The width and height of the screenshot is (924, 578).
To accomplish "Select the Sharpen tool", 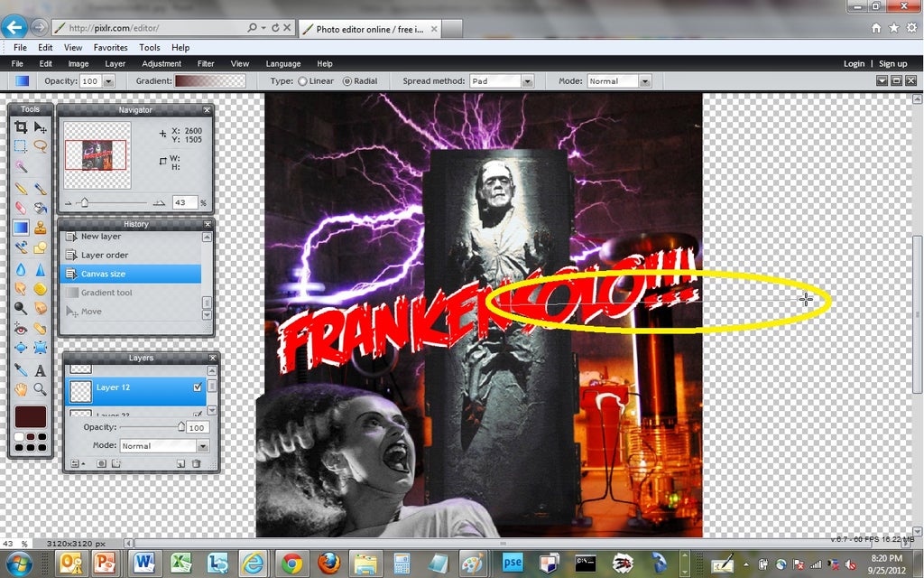I will (40, 269).
